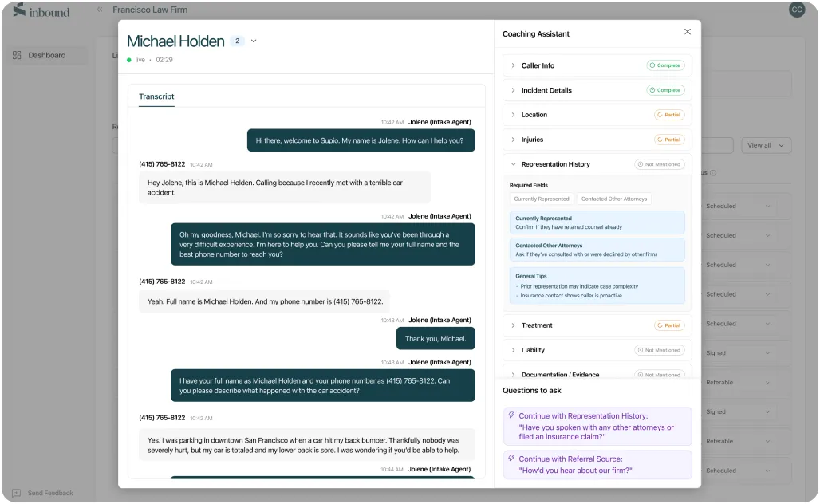The image size is (820, 504).
Task: Click 'Yeah. Full name is Michael Holden' message
Action: coord(264,301)
